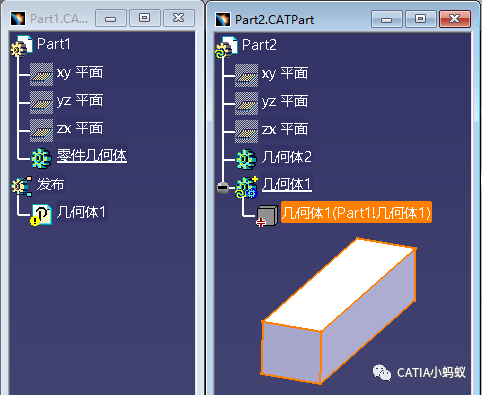Select 'yz 平面' text in Part1 tree

[x=80, y=100]
